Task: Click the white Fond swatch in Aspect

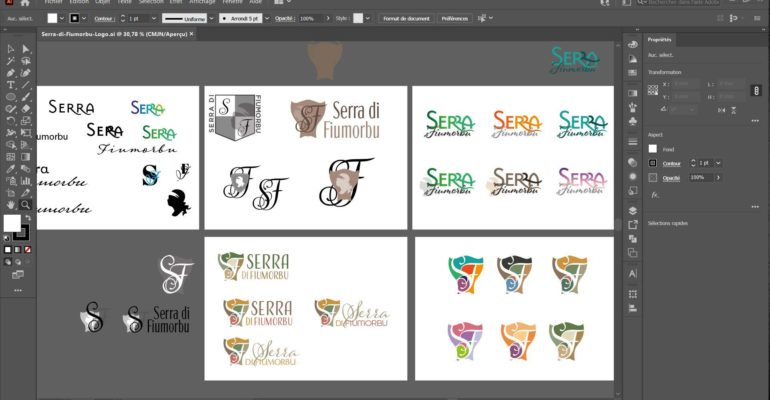Action: [653, 149]
